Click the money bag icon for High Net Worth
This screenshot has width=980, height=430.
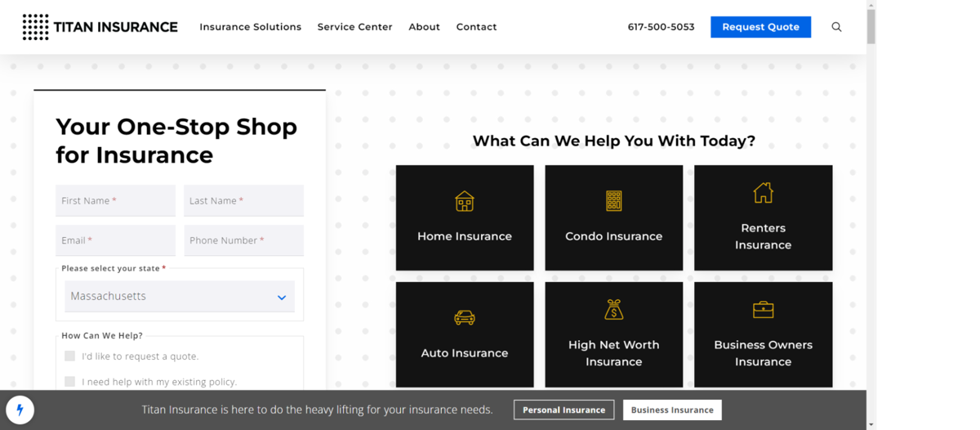point(614,309)
